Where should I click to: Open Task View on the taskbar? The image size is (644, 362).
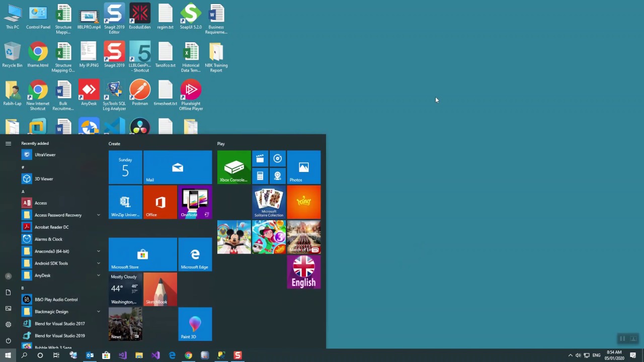(x=56, y=355)
